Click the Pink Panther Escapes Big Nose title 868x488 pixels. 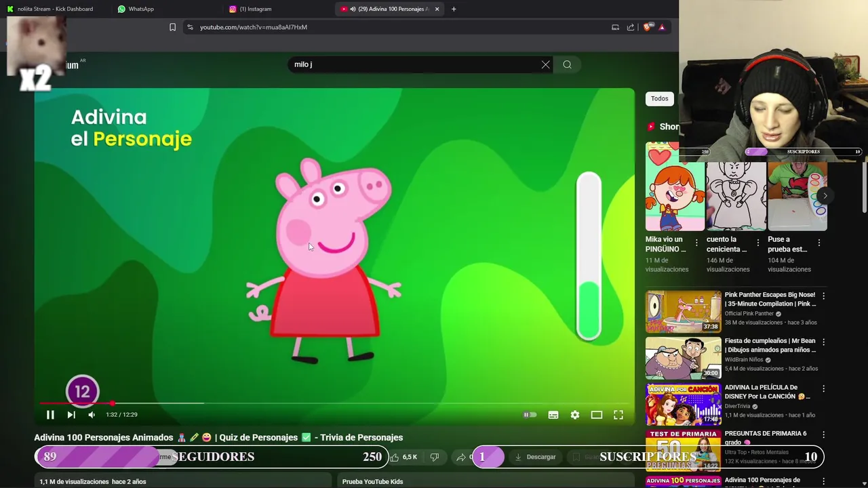pyautogui.click(x=770, y=300)
